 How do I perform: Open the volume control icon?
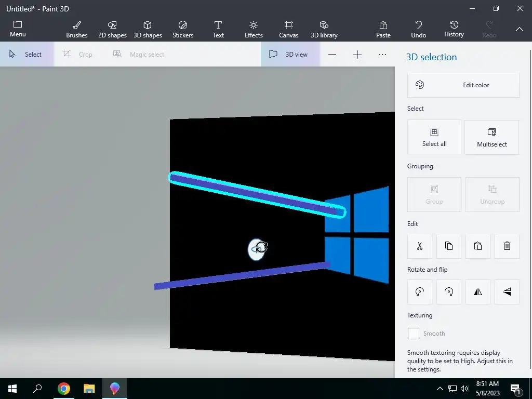[464, 389]
